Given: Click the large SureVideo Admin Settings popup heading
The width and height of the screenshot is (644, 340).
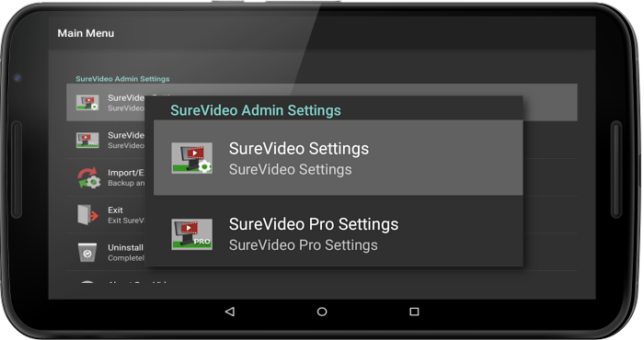Looking at the screenshot, I should 256,110.
